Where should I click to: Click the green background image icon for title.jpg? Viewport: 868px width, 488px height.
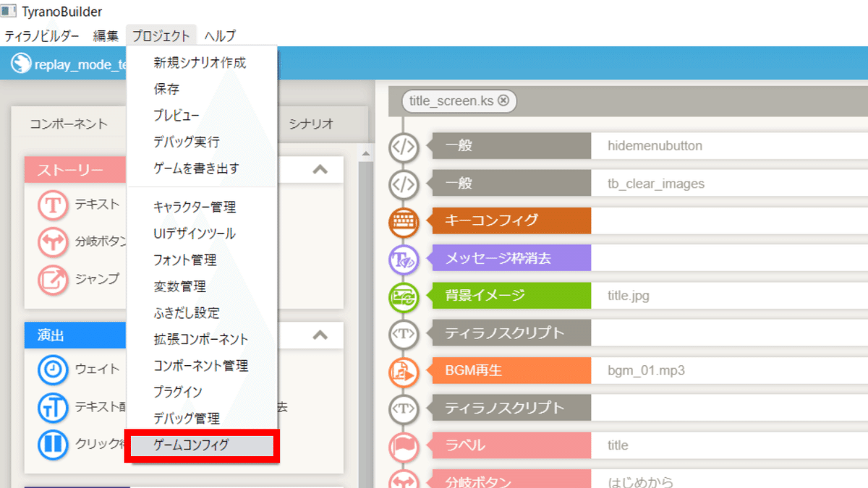pos(403,296)
